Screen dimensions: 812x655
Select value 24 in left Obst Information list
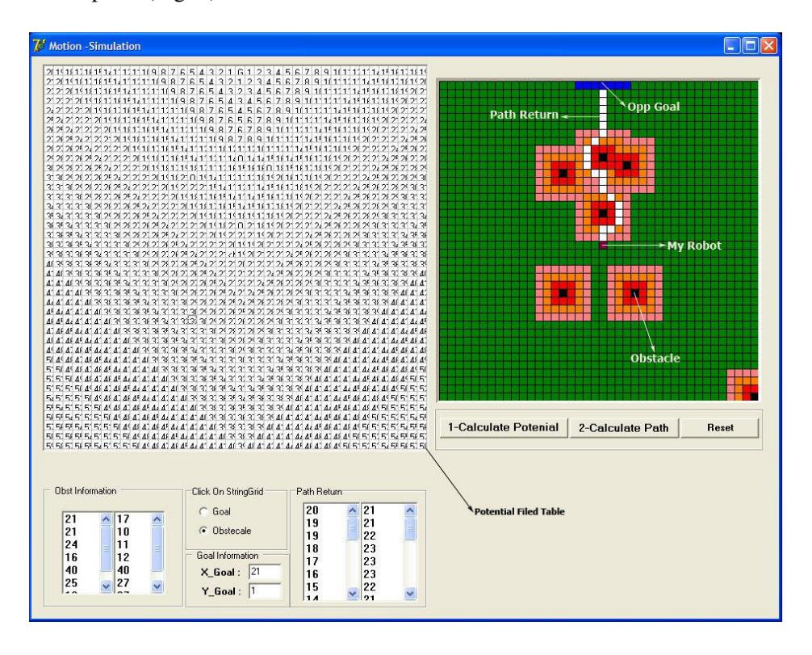click(x=72, y=544)
